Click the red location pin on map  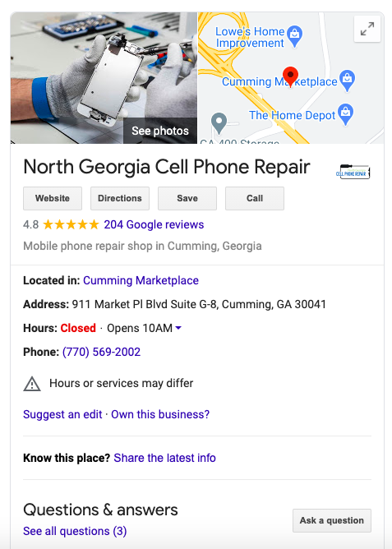[290, 76]
